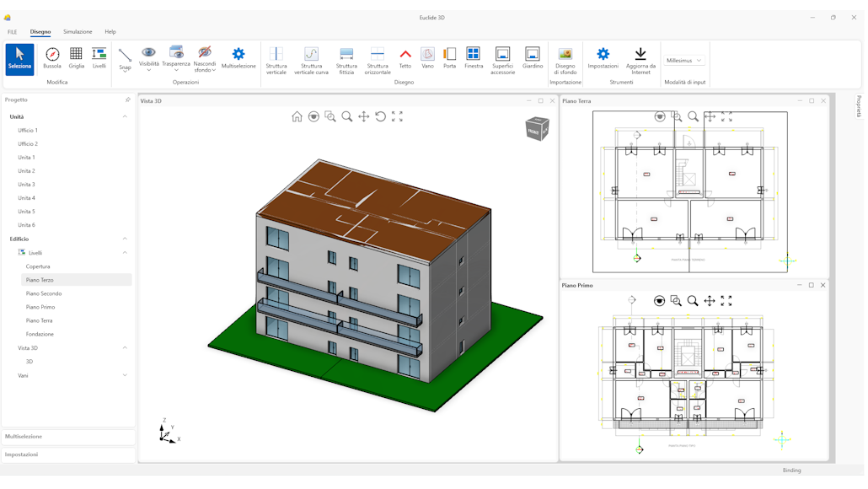Screen dimensions: 868x489
Task: Toggle the Snap option
Action: [x=125, y=60]
